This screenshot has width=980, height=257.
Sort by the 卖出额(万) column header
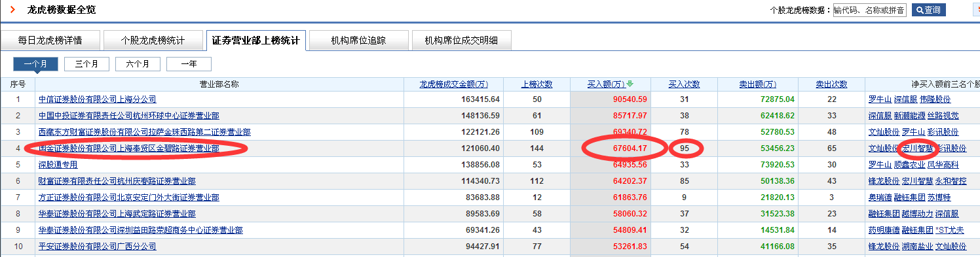758,84
